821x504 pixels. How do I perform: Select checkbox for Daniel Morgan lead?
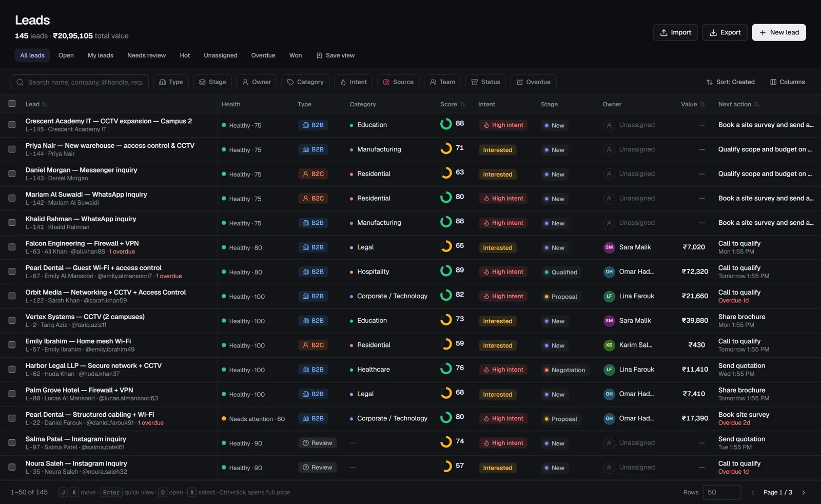pyautogui.click(x=12, y=173)
